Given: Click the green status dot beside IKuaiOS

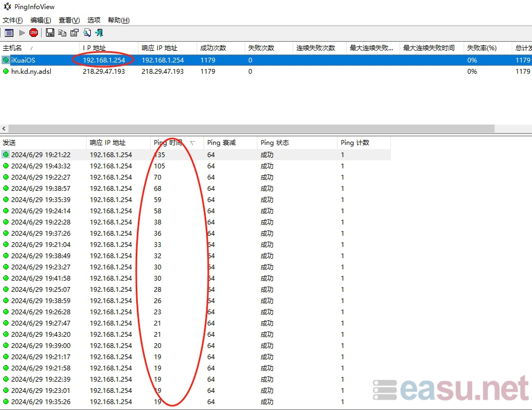Looking at the screenshot, I should click(5, 60).
